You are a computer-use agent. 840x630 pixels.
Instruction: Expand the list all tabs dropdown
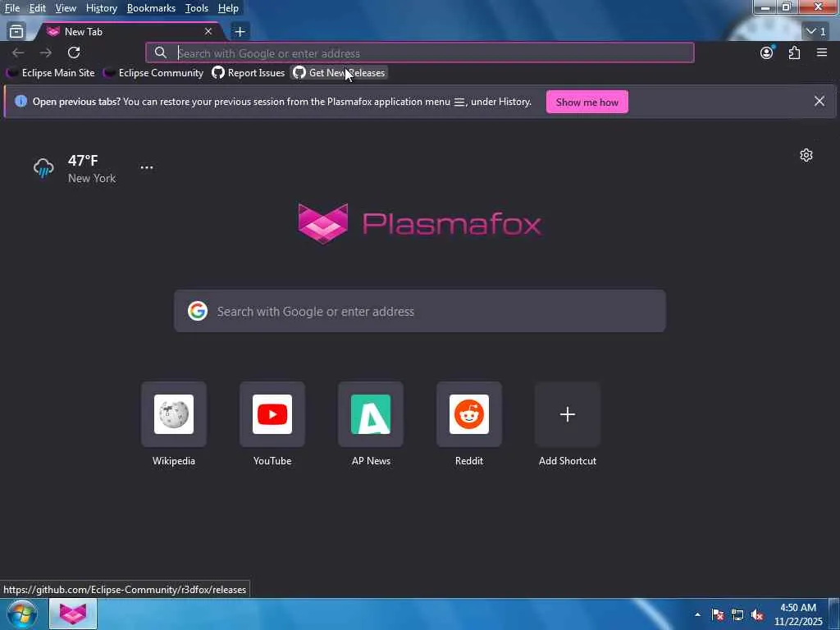(x=816, y=32)
